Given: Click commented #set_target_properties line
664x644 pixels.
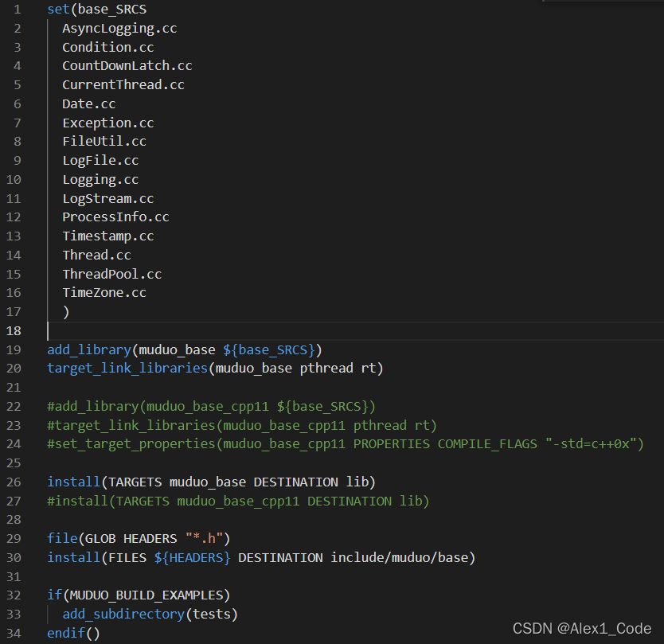Looking at the screenshot, I should [346, 444].
